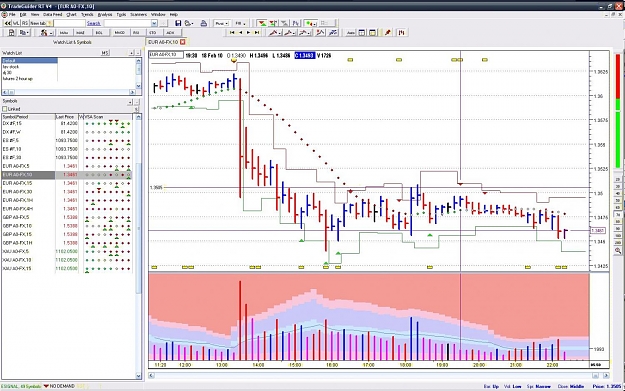Step one bar forward icon
Viewport: 625px width, 391px height.
pos(248,33)
